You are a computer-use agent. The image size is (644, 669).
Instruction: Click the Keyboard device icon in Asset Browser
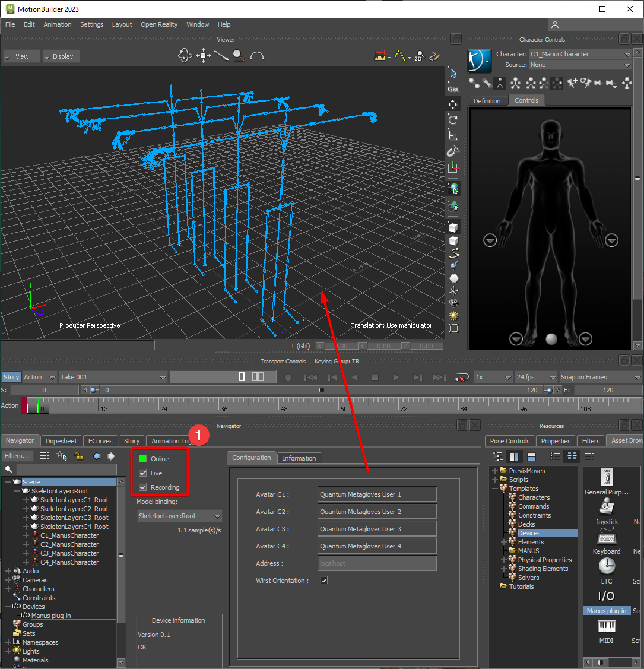[x=606, y=537]
